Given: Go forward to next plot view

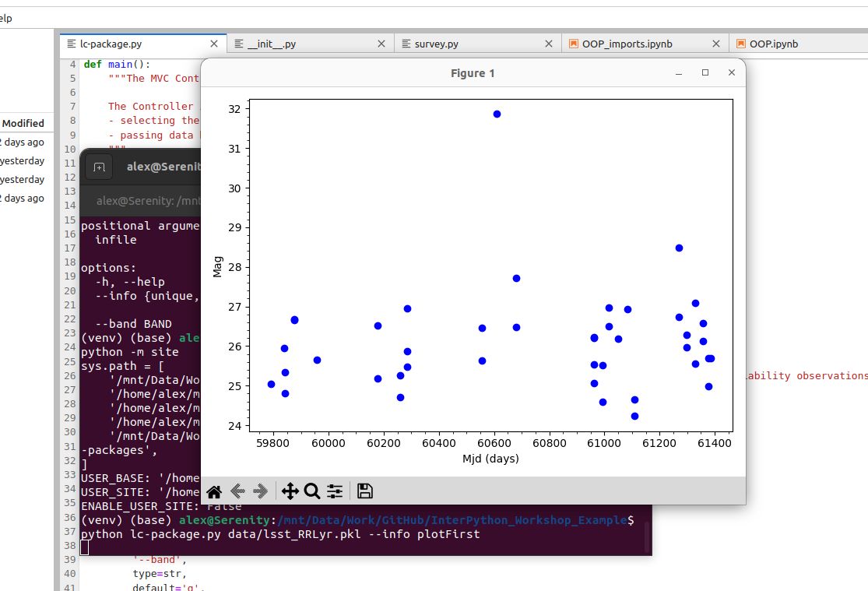Looking at the screenshot, I should pyautogui.click(x=260, y=491).
